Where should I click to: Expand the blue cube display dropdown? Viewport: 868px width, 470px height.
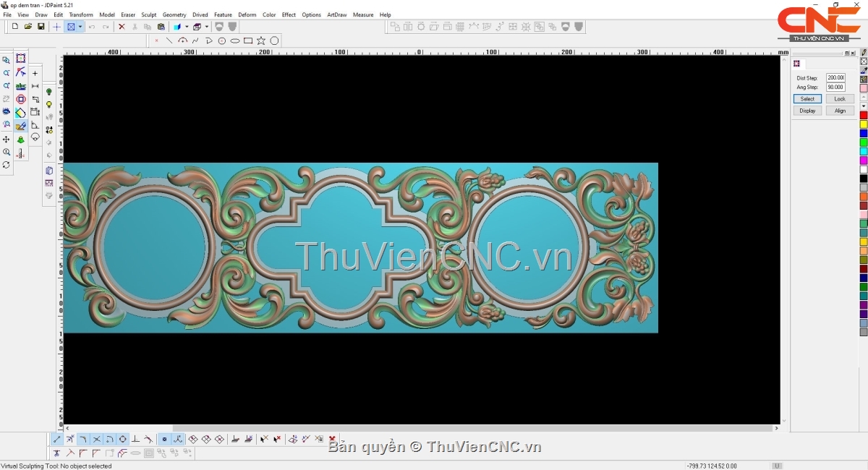(187, 27)
